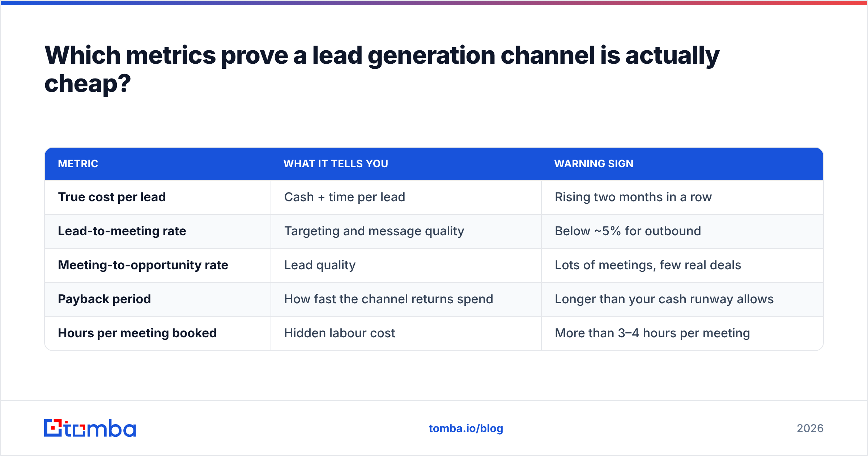868x456 pixels.
Task: Select the 'Payback period' cell
Action: point(158,299)
